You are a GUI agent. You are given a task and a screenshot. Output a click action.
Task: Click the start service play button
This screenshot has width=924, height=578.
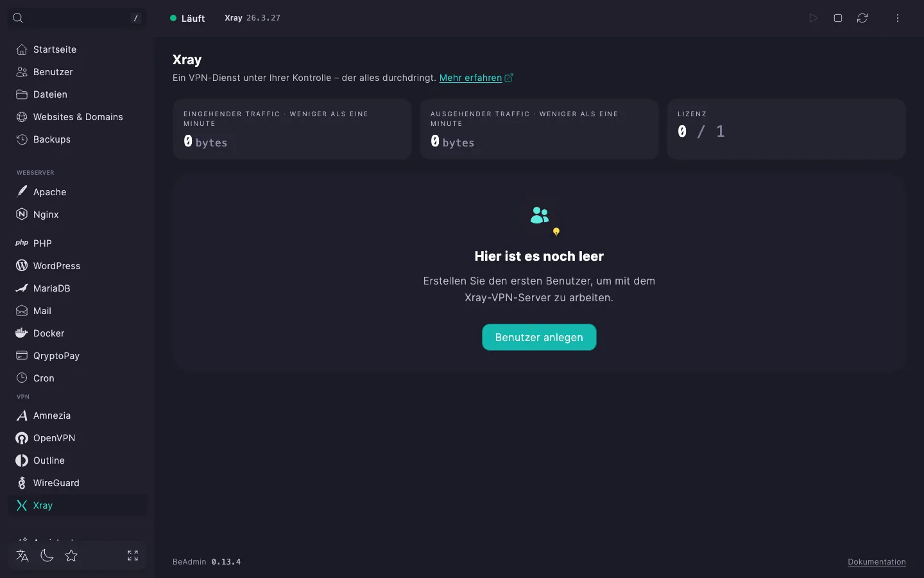[x=813, y=18]
